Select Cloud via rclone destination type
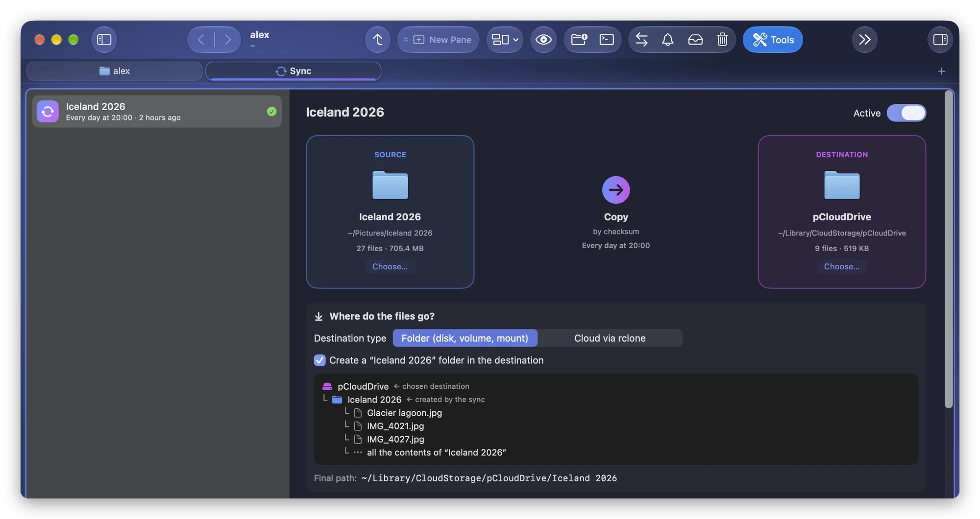This screenshot has height=519, width=980. [x=610, y=338]
